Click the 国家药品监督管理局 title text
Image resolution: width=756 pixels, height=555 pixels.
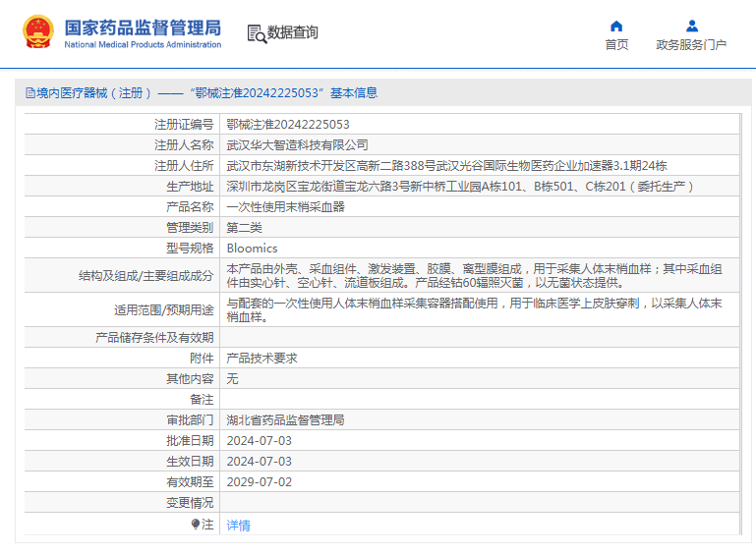(143, 28)
